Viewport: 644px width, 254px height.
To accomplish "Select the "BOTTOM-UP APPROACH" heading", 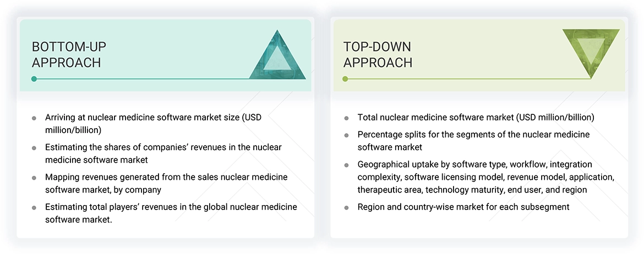I will 67,54.
